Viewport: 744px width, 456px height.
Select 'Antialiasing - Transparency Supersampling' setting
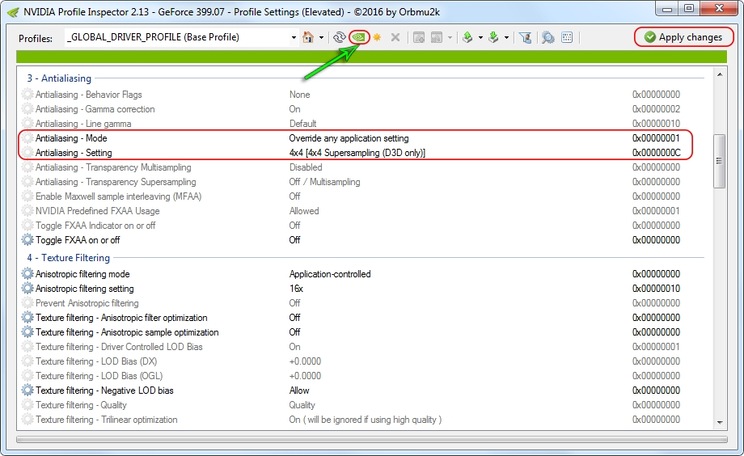[x=115, y=182]
